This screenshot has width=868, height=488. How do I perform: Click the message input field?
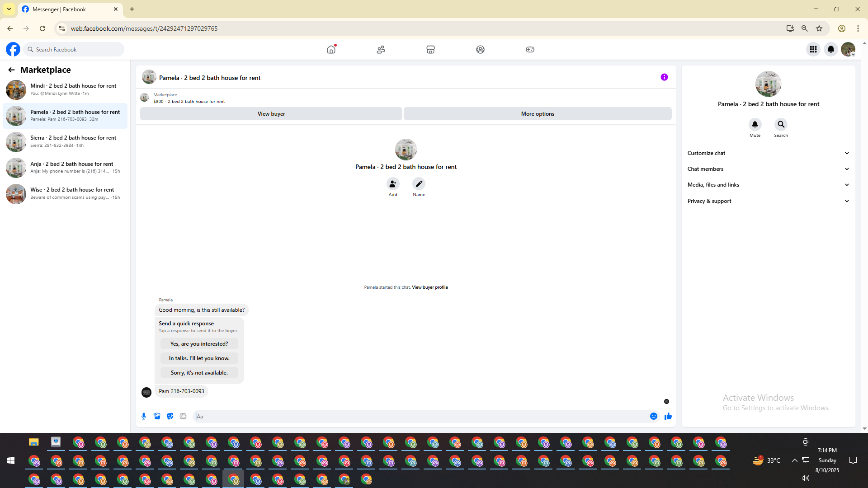click(x=420, y=416)
